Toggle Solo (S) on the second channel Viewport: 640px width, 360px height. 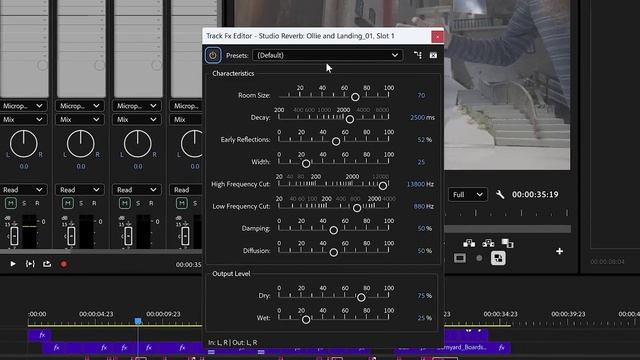(81, 203)
